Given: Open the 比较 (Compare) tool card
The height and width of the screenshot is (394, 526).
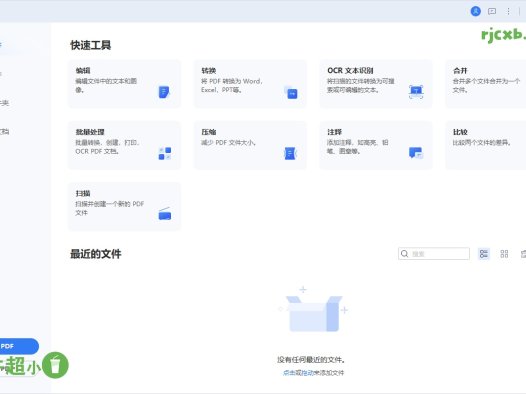Looking at the screenshot, I should (486, 145).
